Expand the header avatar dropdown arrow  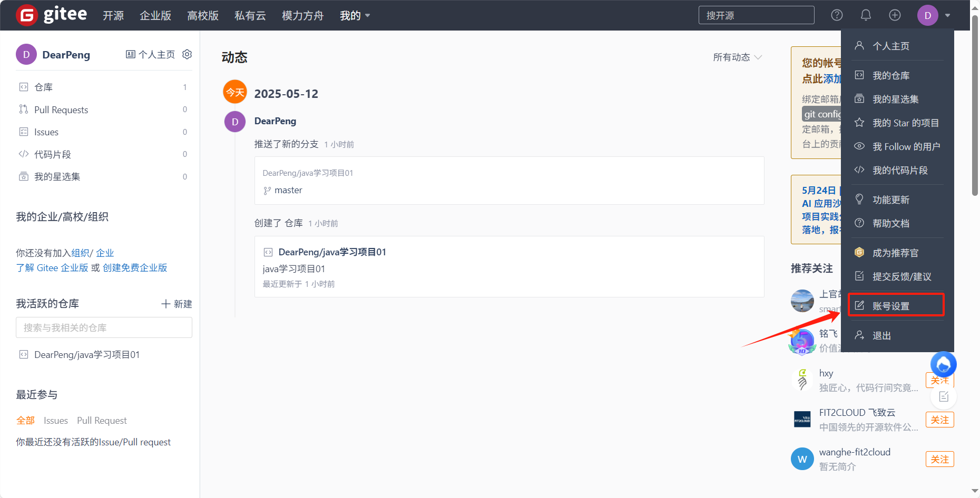pyautogui.click(x=948, y=16)
